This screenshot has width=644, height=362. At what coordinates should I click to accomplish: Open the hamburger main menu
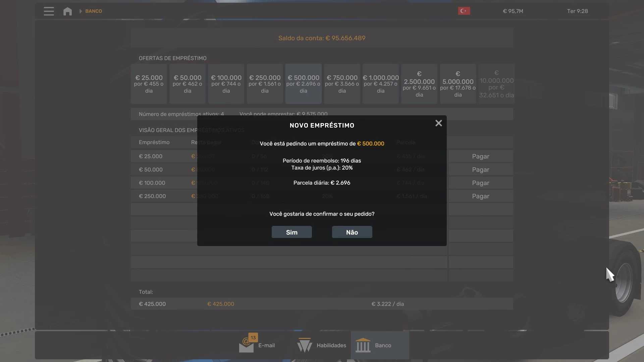point(49,11)
